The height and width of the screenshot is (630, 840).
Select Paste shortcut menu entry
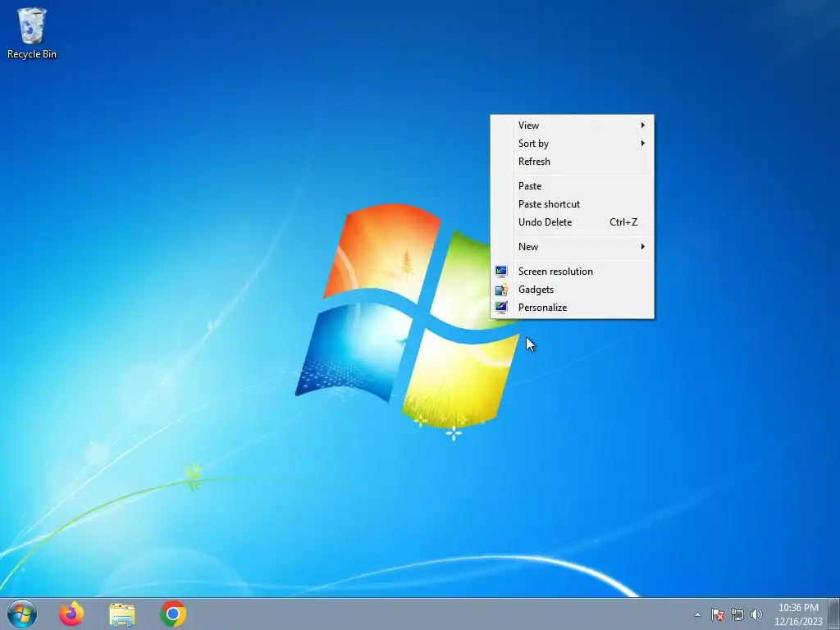pos(572,204)
